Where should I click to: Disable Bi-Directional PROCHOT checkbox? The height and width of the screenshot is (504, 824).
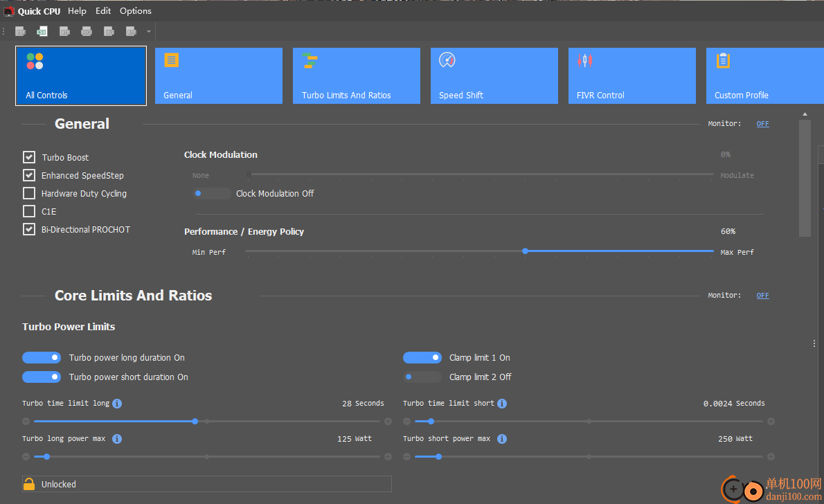(29, 229)
